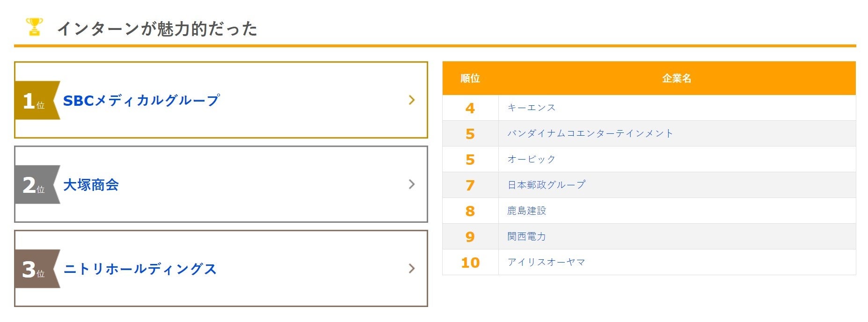Open the chevron arrow beside 大塚商会

(x=412, y=184)
